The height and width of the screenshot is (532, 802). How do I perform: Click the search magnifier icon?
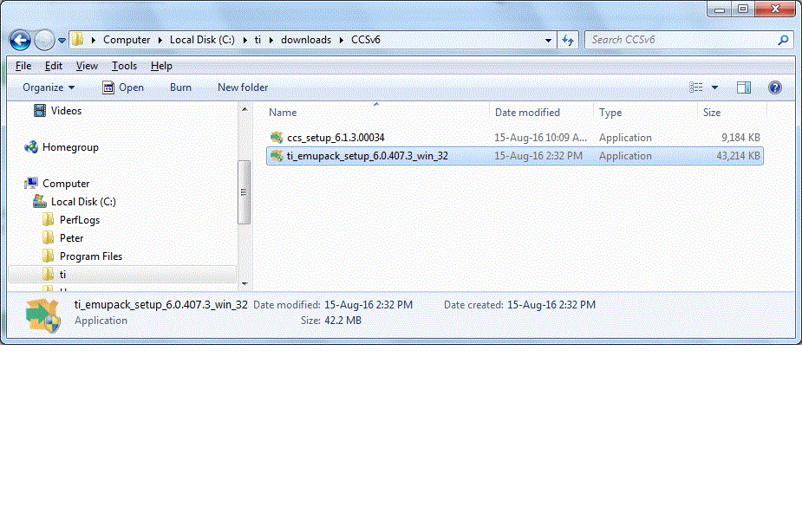[x=783, y=39]
